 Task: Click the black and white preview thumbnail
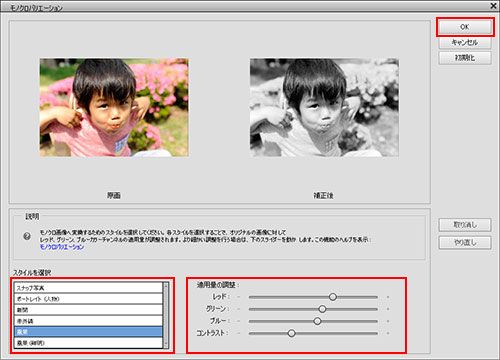[324, 108]
